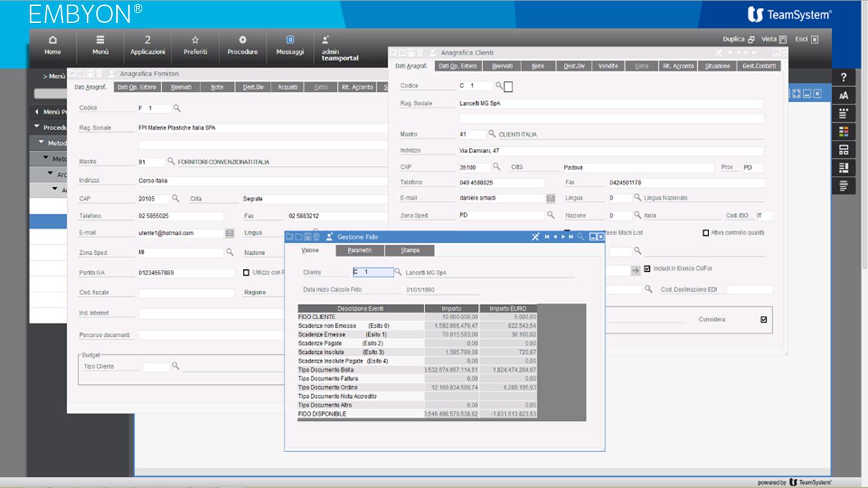Image resolution: width=868 pixels, height=488 pixels.
Task: Click the Città field showing Padova
Action: (x=638, y=168)
